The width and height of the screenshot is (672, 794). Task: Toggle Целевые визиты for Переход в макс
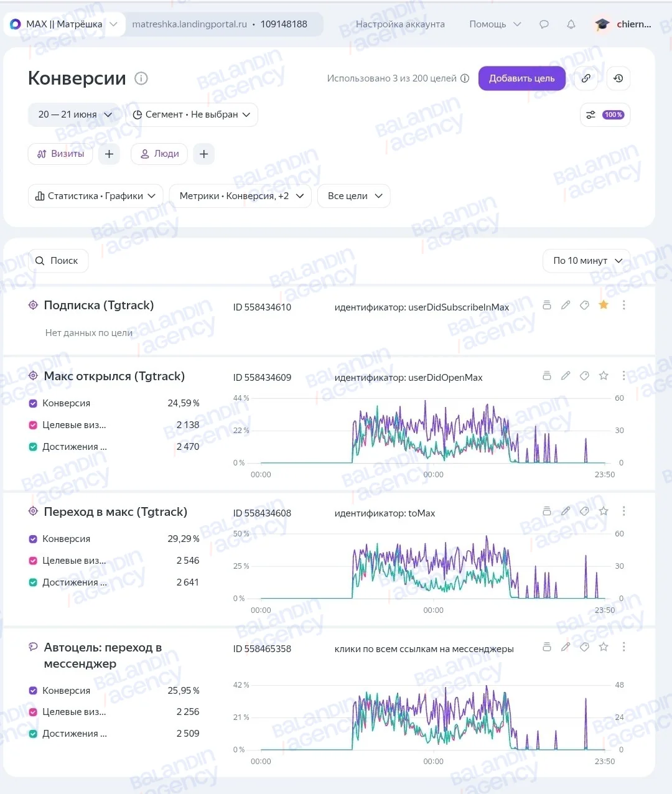33,561
